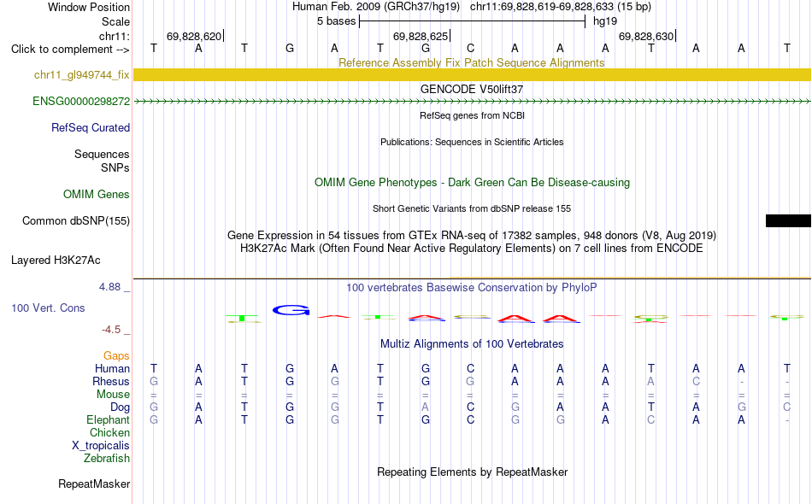Open the Common dbSNP(155) track label
The height and width of the screenshot is (504, 812).
(x=75, y=220)
